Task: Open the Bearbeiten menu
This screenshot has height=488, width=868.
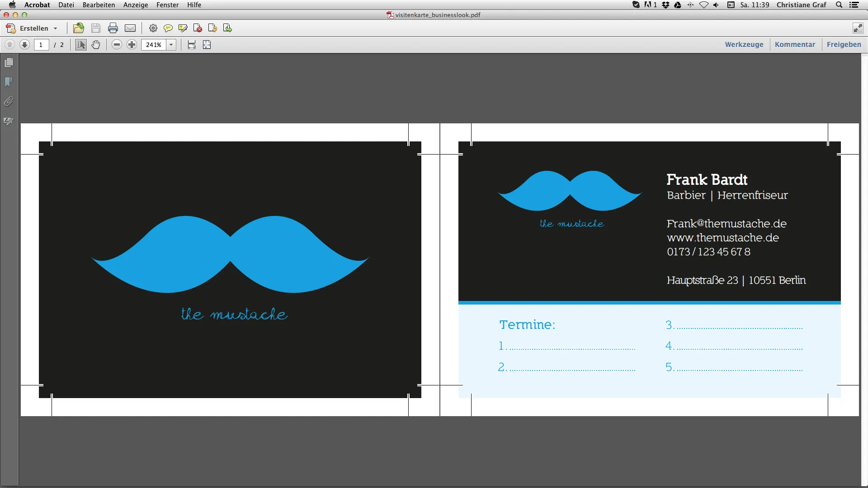Action: 99,5
